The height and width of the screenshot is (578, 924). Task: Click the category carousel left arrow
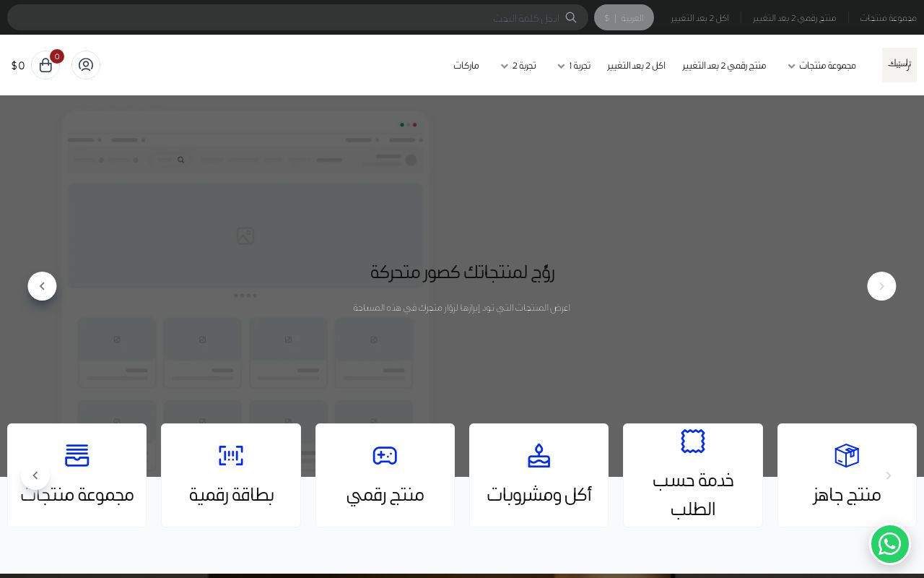tap(35, 475)
